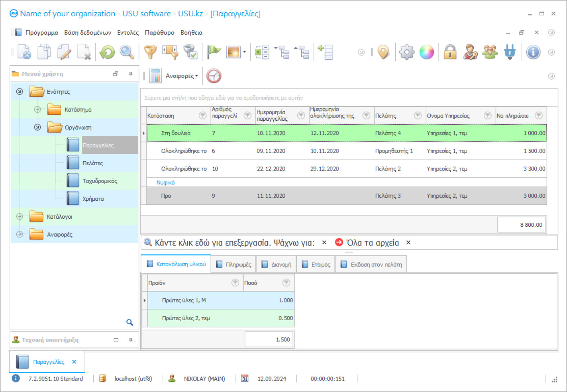567x392 pixels.
Task: Click the map location pin icon
Action: point(383,52)
